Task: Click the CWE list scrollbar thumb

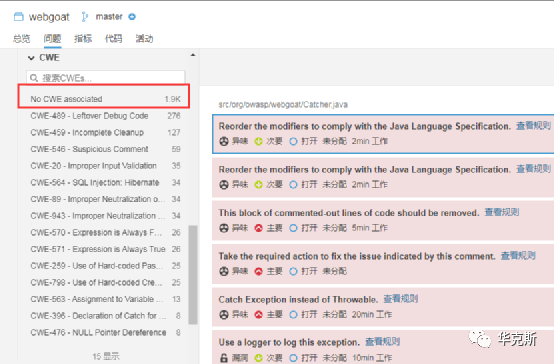Action: (x=193, y=275)
